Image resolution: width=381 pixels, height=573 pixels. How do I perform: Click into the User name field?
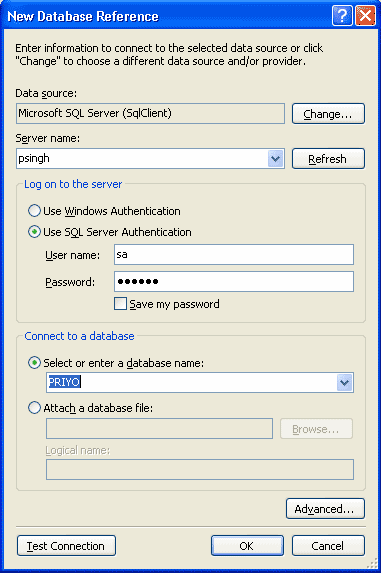click(234, 254)
